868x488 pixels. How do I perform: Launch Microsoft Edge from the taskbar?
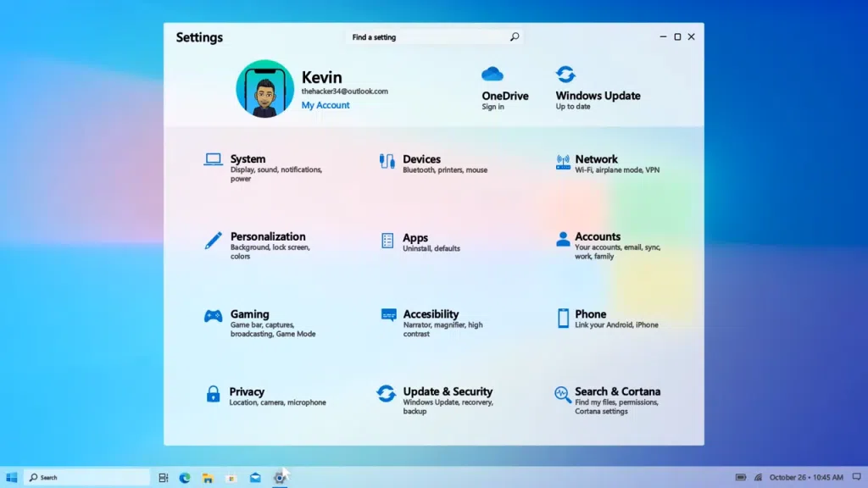184,477
